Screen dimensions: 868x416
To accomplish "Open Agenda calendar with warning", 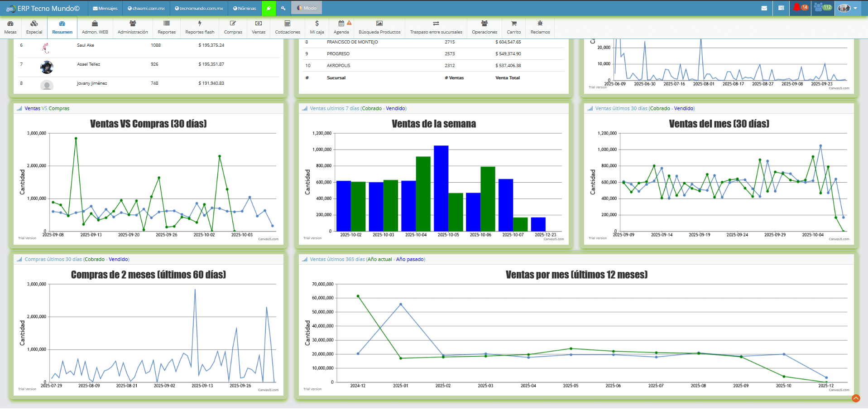I will tap(341, 27).
